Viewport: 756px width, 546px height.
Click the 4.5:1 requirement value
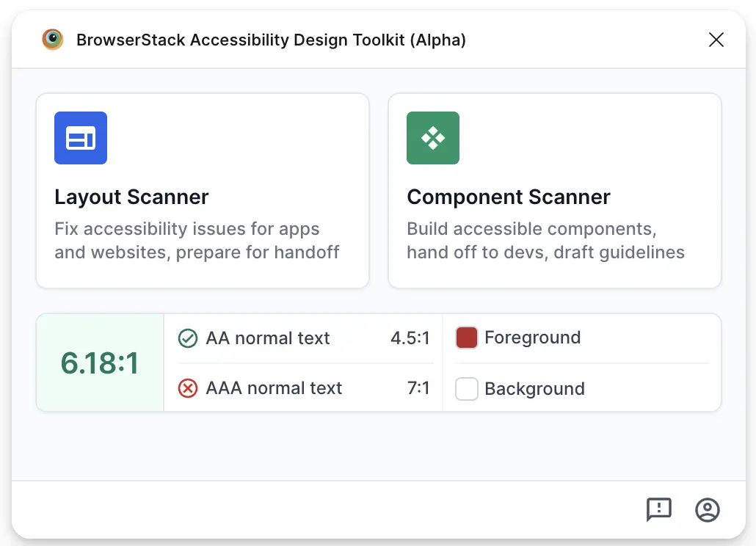[410, 338]
